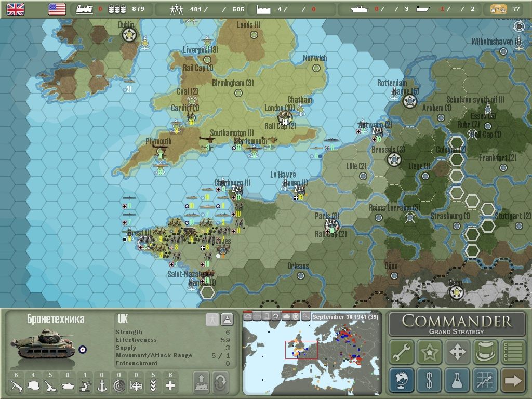This screenshot has height=399, width=532.
Task: Open research via the flask icon
Action: point(457,380)
